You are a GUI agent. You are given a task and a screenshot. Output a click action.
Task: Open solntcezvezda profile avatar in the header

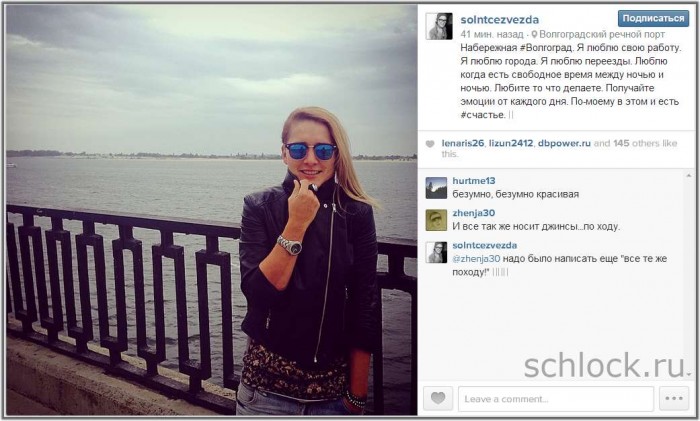[439, 26]
